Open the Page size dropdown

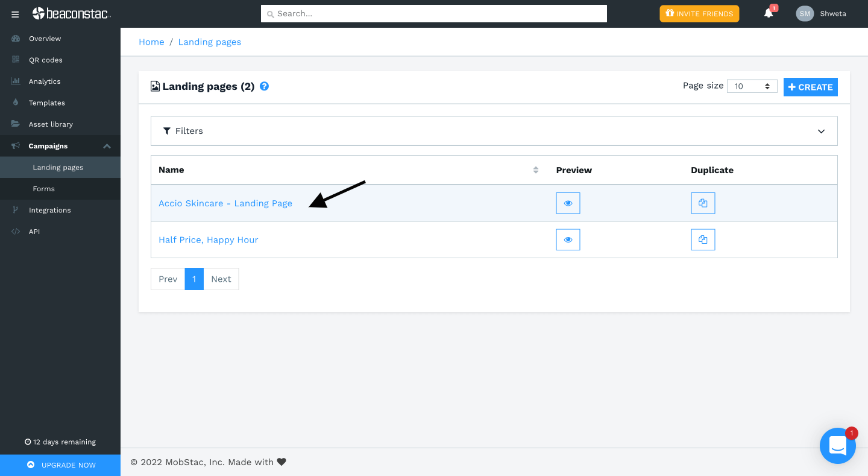click(752, 86)
